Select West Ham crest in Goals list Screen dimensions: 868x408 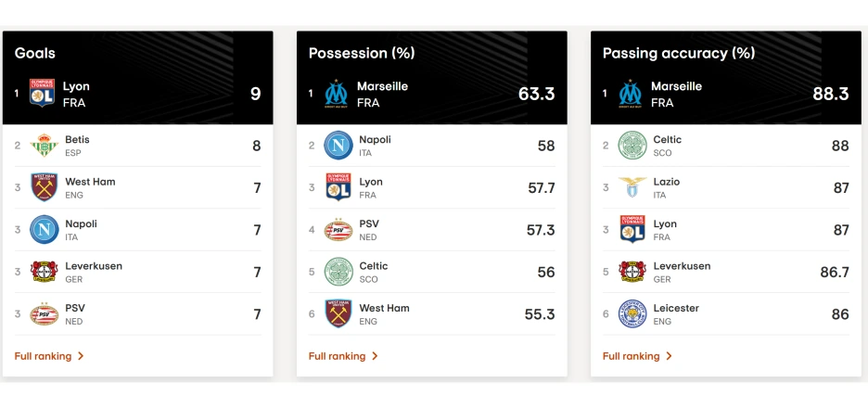[45, 187]
